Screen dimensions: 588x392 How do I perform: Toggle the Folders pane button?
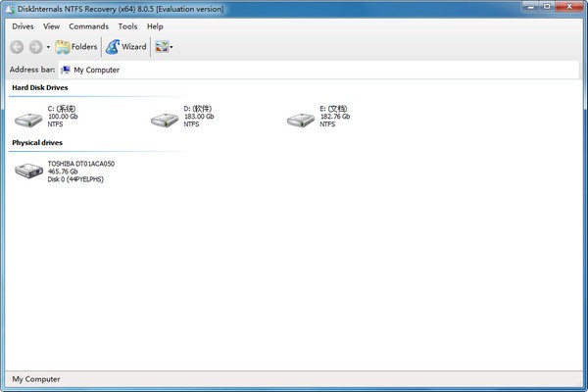(76, 46)
